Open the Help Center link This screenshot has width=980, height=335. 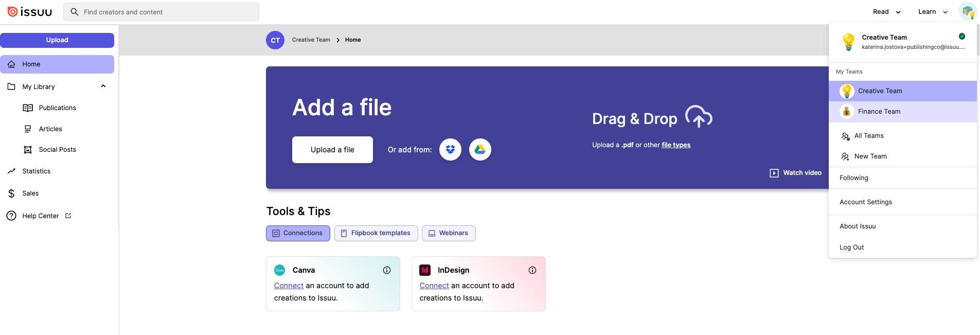click(x=41, y=216)
